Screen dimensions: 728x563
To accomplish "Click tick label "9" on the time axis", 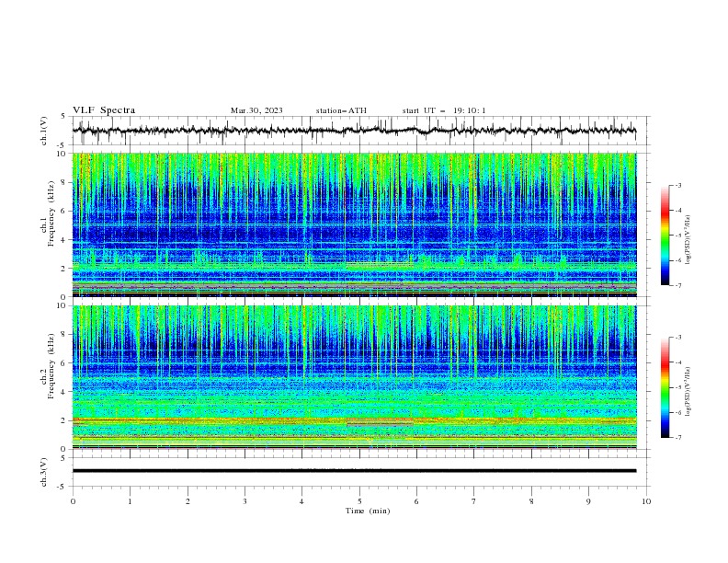I will [x=588, y=501].
